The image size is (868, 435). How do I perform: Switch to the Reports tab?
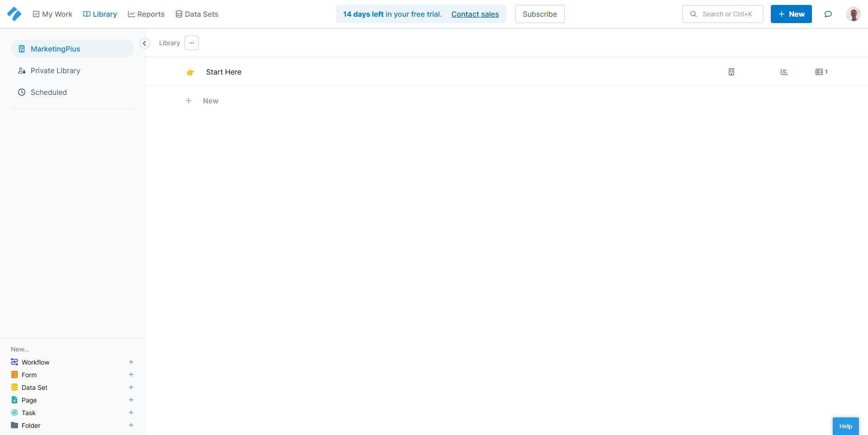(146, 14)
